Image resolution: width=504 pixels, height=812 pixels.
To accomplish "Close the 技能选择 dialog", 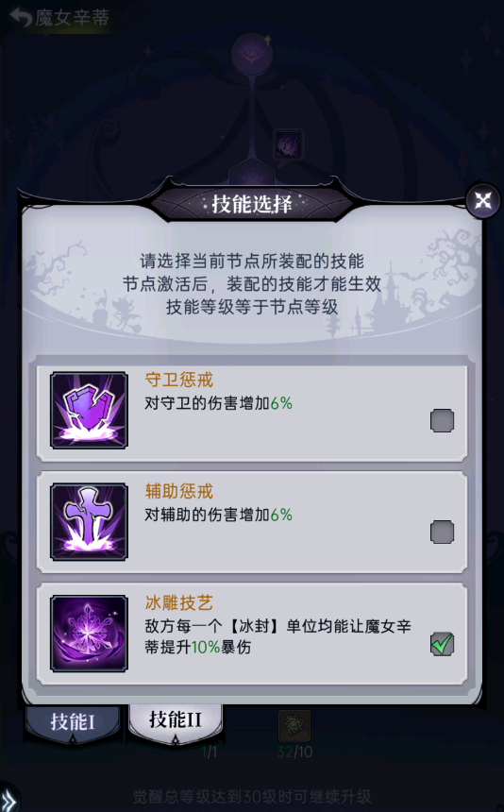I will coord(483,200).
